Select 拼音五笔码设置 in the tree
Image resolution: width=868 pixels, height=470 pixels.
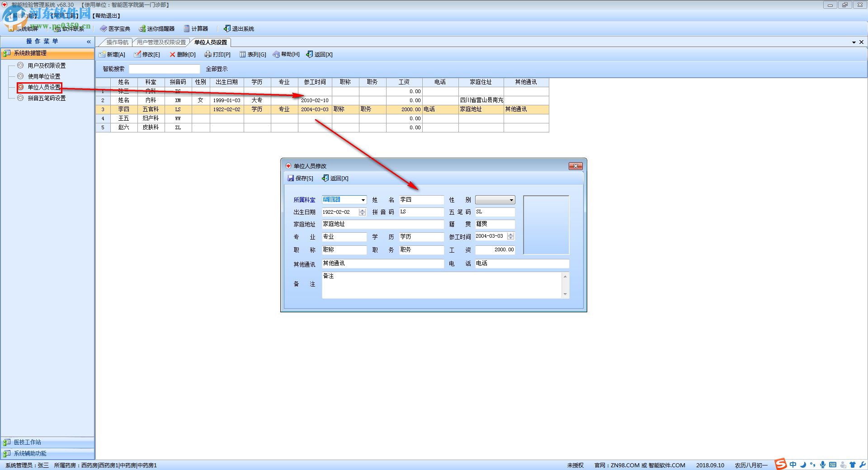click(47, 98)
